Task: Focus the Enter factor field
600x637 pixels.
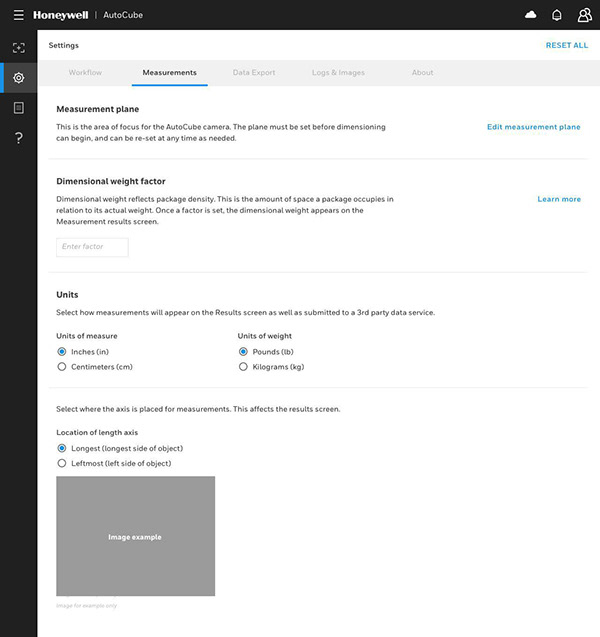Action: [x=92, y=247]
